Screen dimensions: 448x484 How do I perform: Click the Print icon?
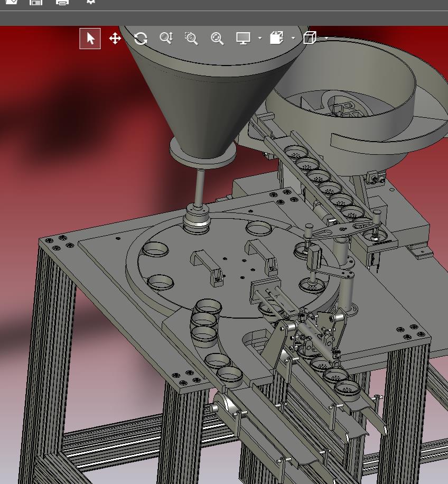tap(62, 3)
